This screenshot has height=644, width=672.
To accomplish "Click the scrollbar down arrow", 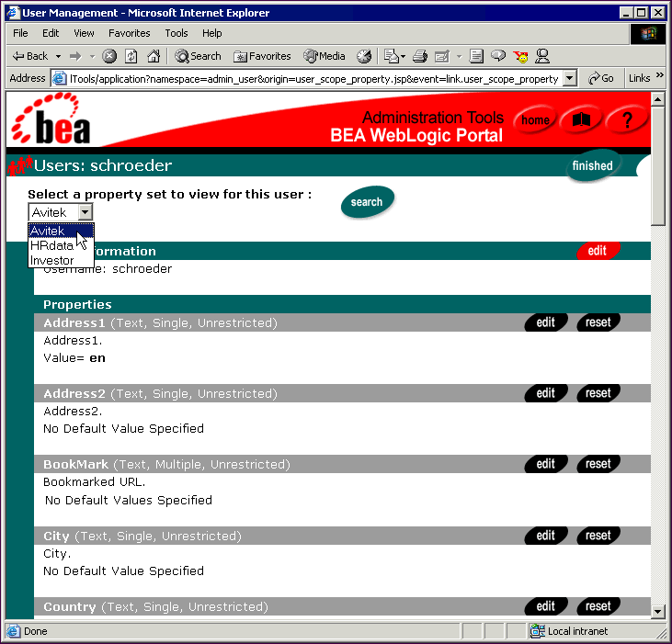I will (x=658, y=612).
